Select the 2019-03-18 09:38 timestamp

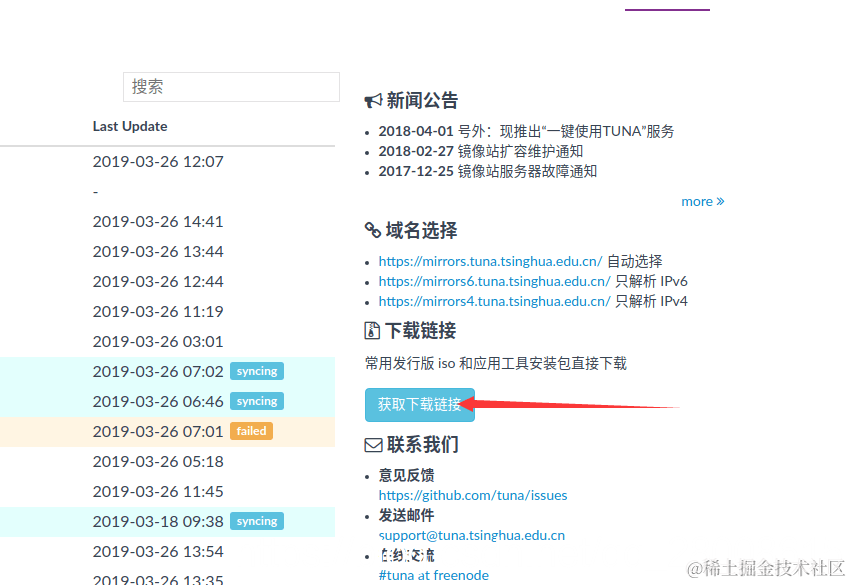tap(158, 521)
